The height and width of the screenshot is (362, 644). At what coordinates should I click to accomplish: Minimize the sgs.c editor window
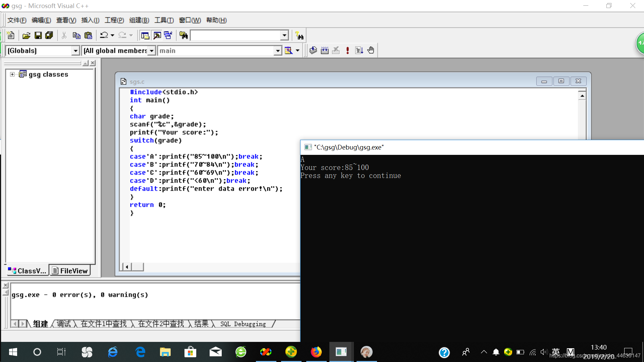tap(544, 81)
